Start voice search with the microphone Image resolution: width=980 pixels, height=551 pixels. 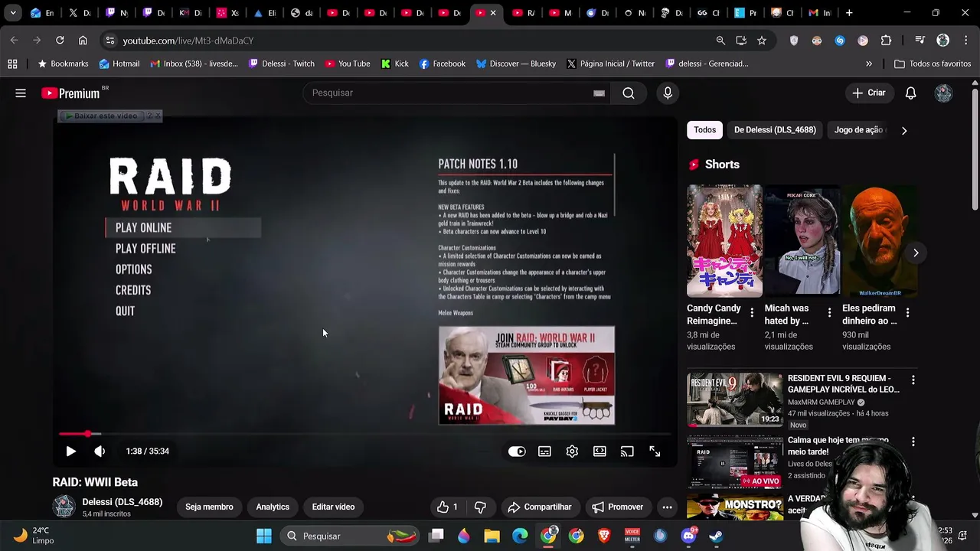(x=668, y=93)
